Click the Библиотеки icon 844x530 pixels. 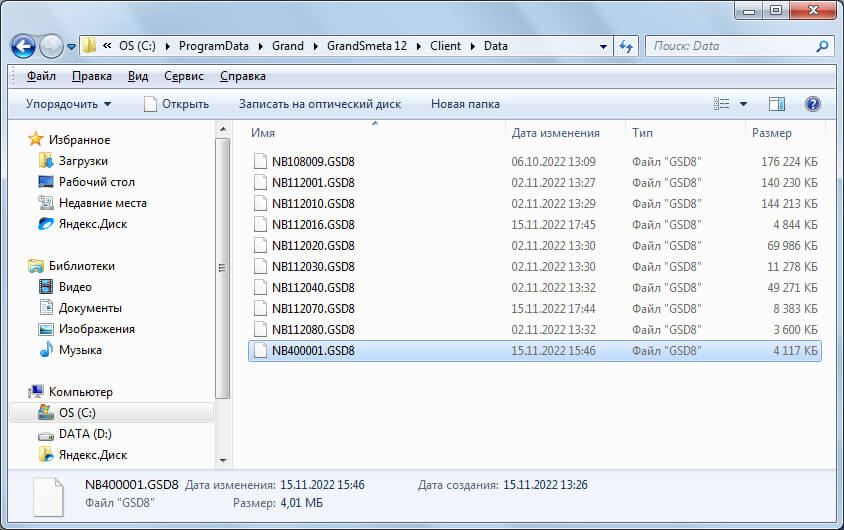36,265
